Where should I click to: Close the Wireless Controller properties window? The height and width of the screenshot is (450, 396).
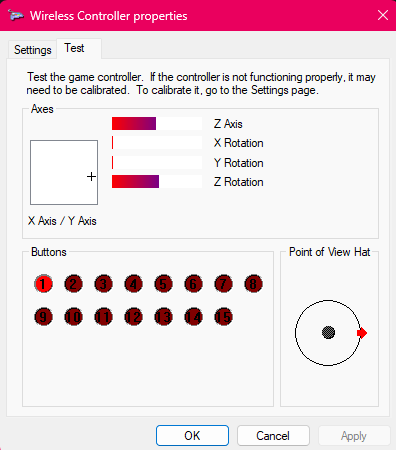383,15
